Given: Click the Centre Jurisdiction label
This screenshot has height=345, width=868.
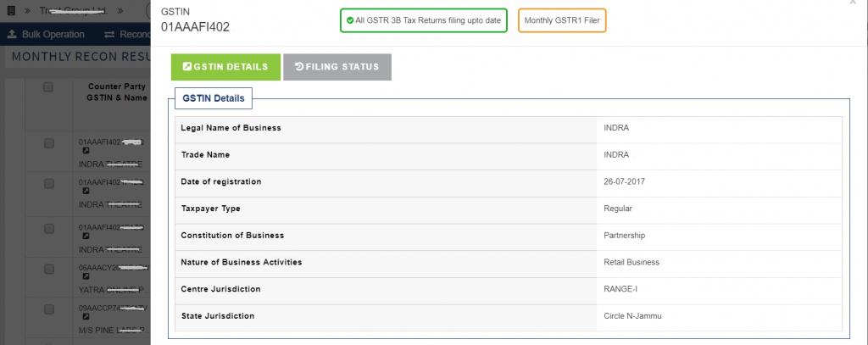Looking at the screenshot, I should coord(220,289).
